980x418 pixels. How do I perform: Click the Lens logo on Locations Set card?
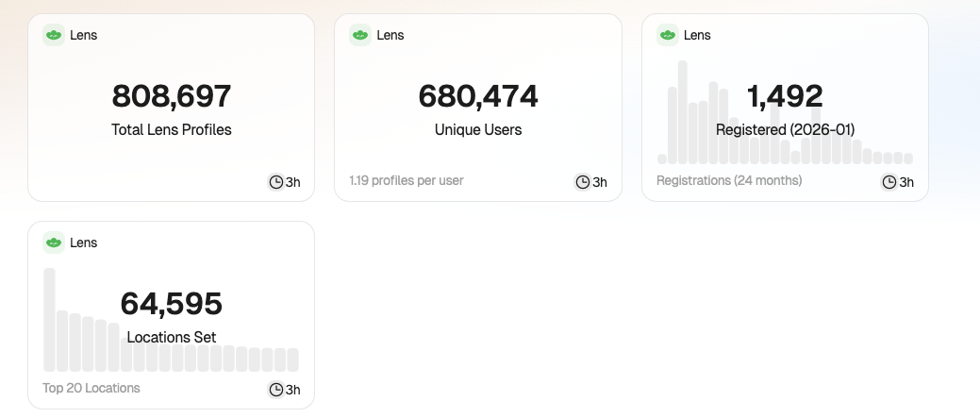pyautogui.click(x=54, y=242)
